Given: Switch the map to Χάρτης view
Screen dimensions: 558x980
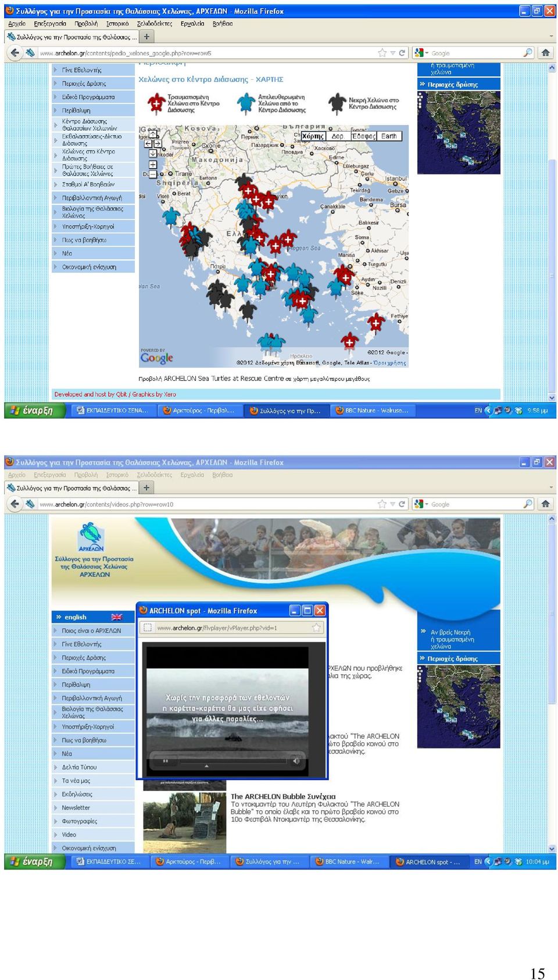Looking at the screenshot, I should 313,136.
